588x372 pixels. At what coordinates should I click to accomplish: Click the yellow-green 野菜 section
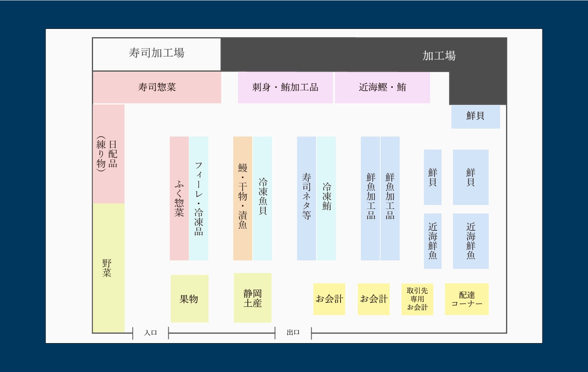coord(108,268)
